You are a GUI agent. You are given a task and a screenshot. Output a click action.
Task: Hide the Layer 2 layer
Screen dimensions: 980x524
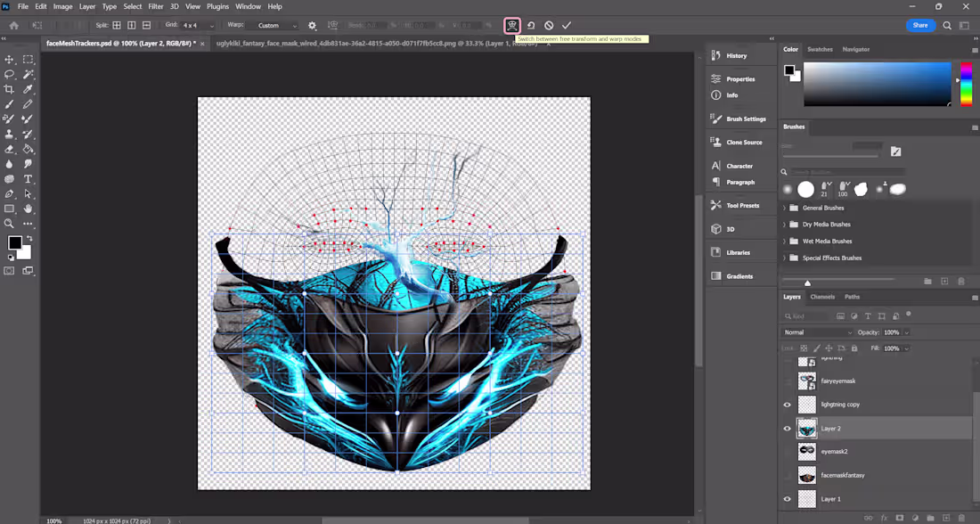point(788,428)
